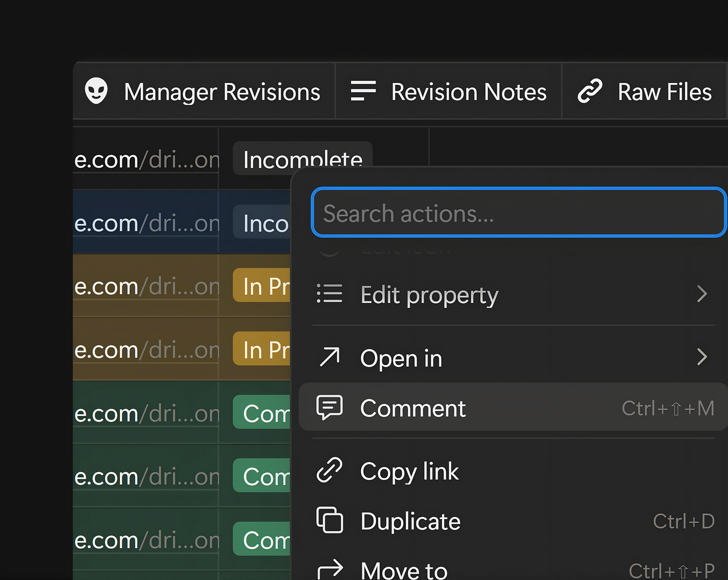Click the first In Pr status tag

[261, 285]
